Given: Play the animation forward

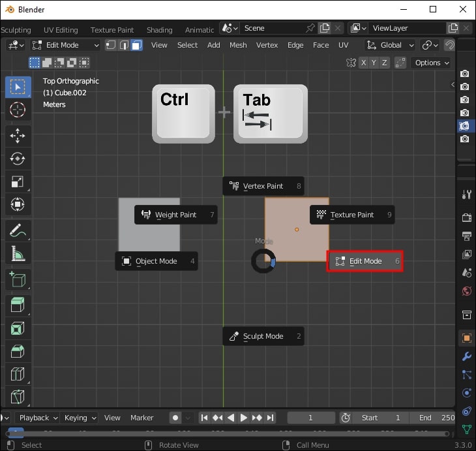Looking at the screenshot, I should pos(243,418).
